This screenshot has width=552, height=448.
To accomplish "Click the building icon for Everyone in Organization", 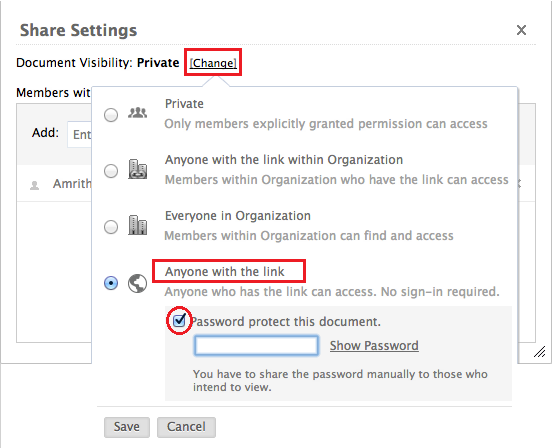I will tap(137, 225).
